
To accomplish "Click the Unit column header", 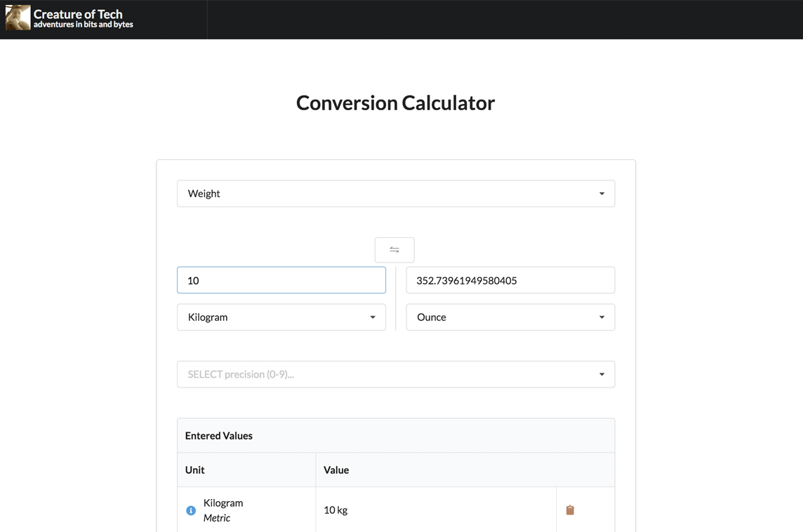I will coord(195,470).
